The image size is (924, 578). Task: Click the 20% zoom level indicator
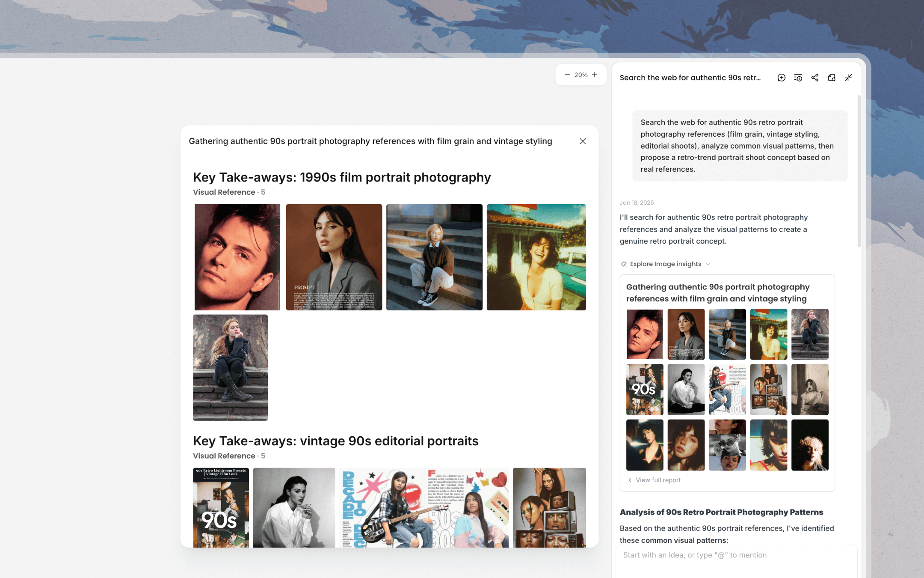(581, 74)
